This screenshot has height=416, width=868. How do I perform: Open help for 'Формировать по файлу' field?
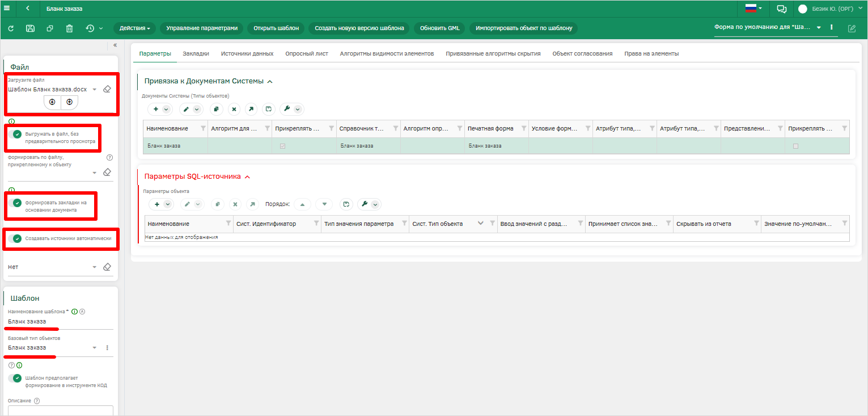tap(110, 158)
